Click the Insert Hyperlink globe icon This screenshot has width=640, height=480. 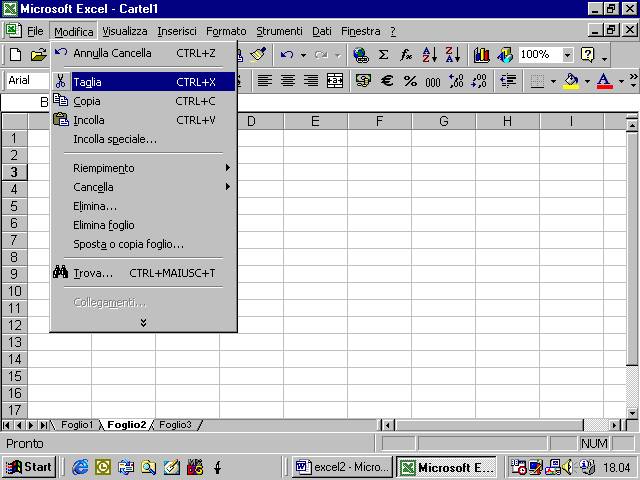(x=361, y=55)
